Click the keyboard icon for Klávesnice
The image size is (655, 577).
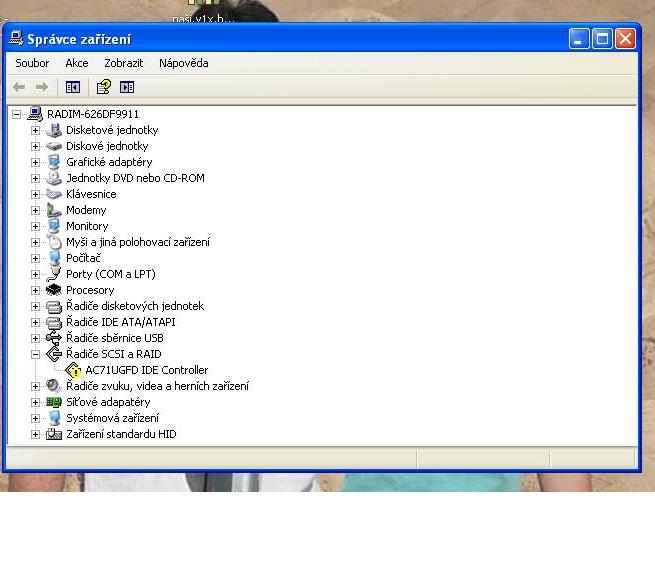[54, 194]
